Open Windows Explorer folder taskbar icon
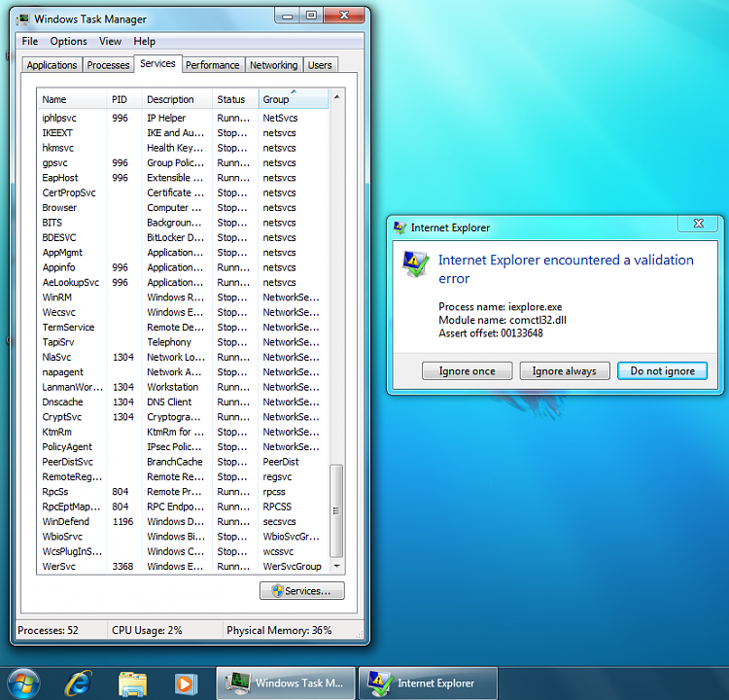Image resolution: width=729 pixels, height=700 pixels. (133, 683)
